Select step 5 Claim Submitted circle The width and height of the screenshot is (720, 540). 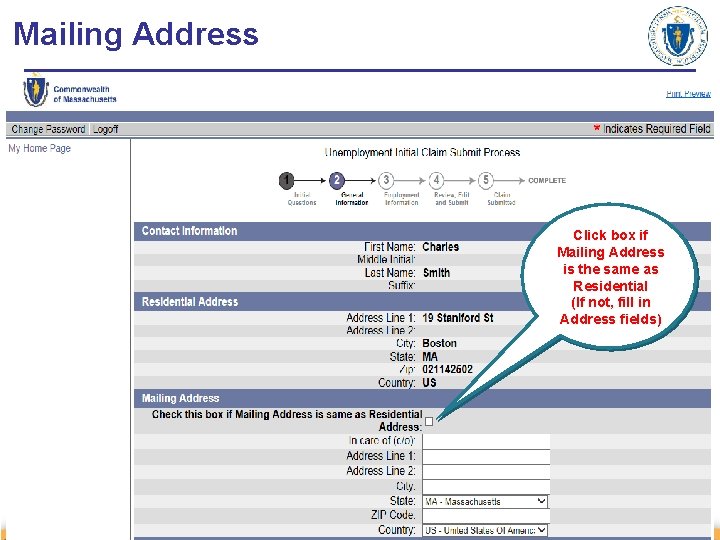click(486, 180)
